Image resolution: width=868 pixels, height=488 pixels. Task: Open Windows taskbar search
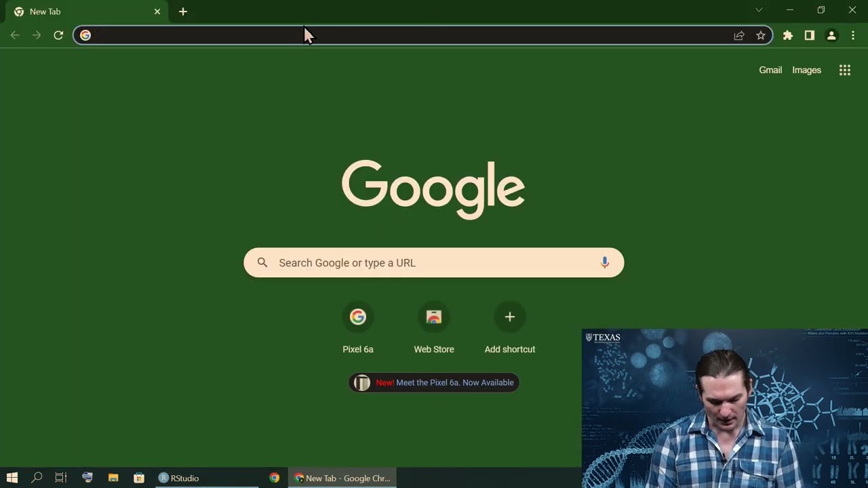pos(37,478)
